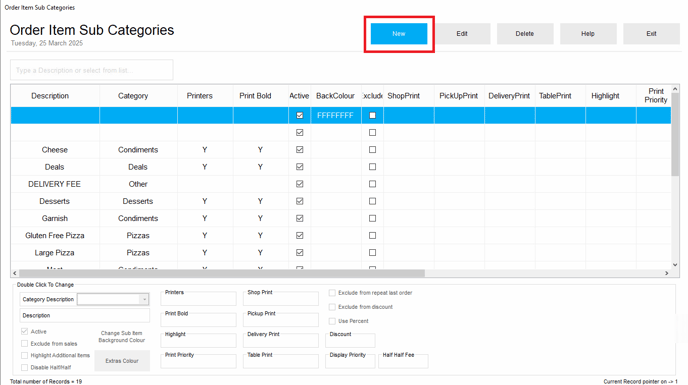
Task: Toggle Active checkbox in Deals row
Action: (300, 167)
